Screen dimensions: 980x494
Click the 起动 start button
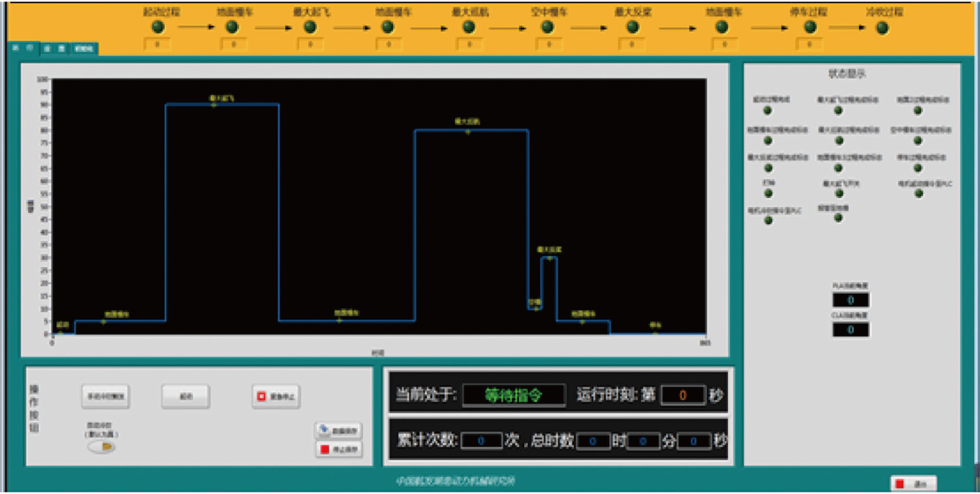coord(186,396)
